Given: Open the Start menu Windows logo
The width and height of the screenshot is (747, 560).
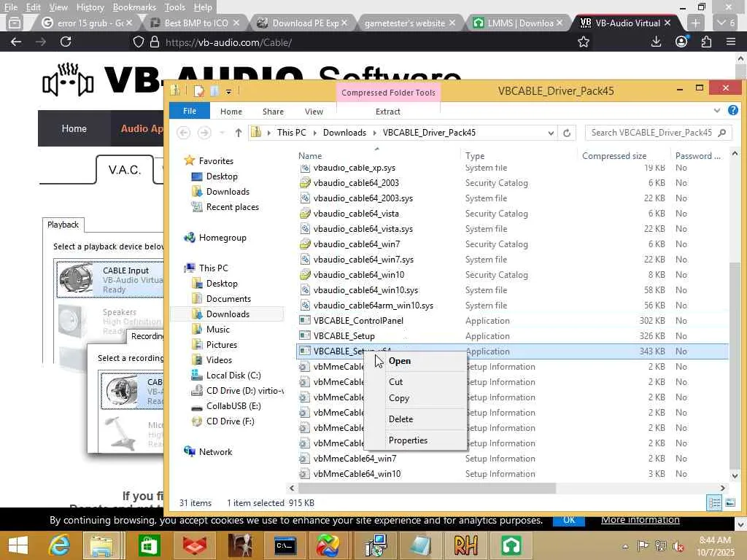Looking at the screenshot, I should coord(18,545).
